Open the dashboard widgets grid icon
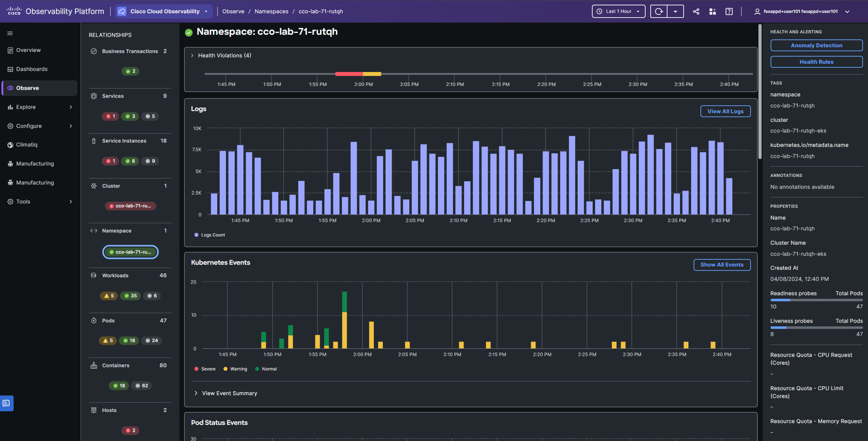Screen dimensions: 868x441 [x=712, y=11]
